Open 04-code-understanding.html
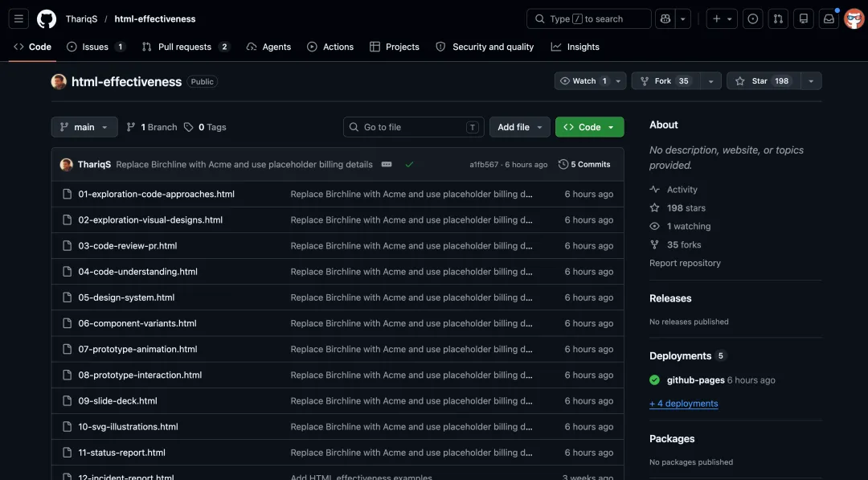Image resolution: width=868 pixels, height=480 pixels. (x=137, y=271)
